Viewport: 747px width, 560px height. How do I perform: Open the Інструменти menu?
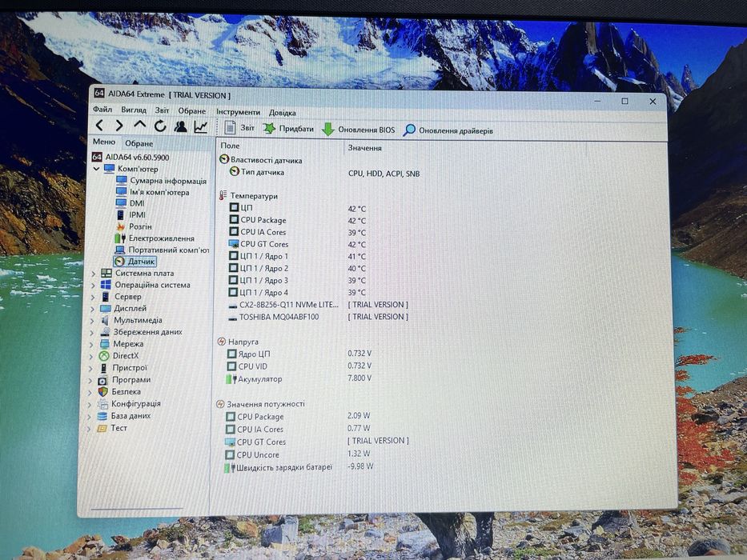pyautogui.click(x=239, y=112)
